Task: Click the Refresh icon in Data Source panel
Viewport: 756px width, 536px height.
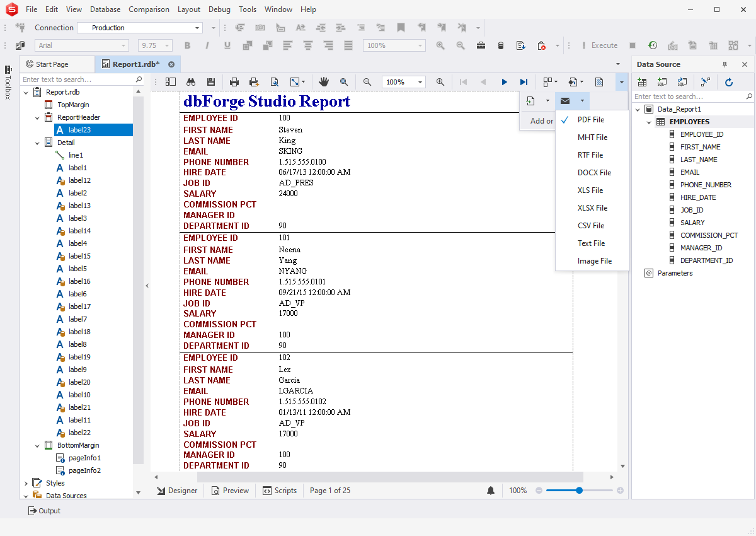Action: (x=729, y=82)
